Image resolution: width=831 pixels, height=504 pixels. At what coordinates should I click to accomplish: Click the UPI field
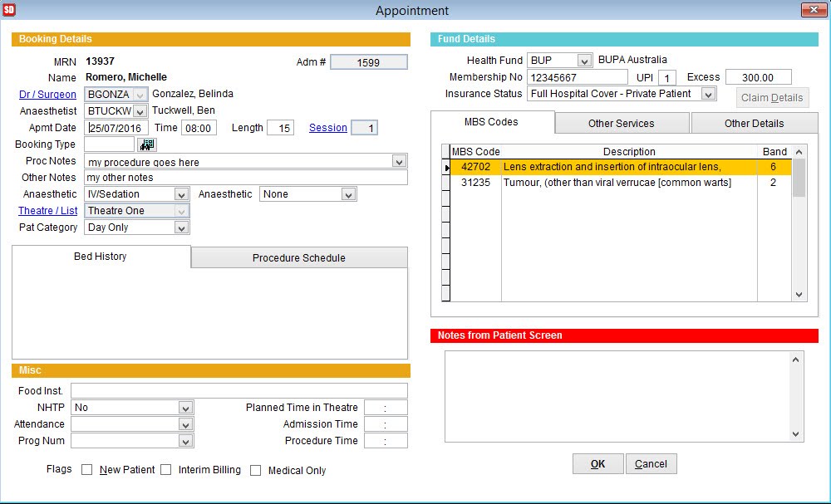click(x=666, y=78)
